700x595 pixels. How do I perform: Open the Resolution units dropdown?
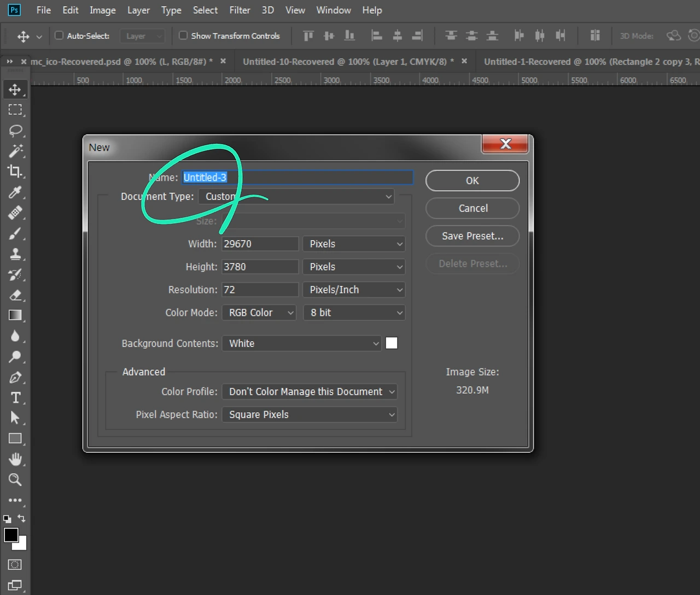pyautogui.click(x=354, y=290)
